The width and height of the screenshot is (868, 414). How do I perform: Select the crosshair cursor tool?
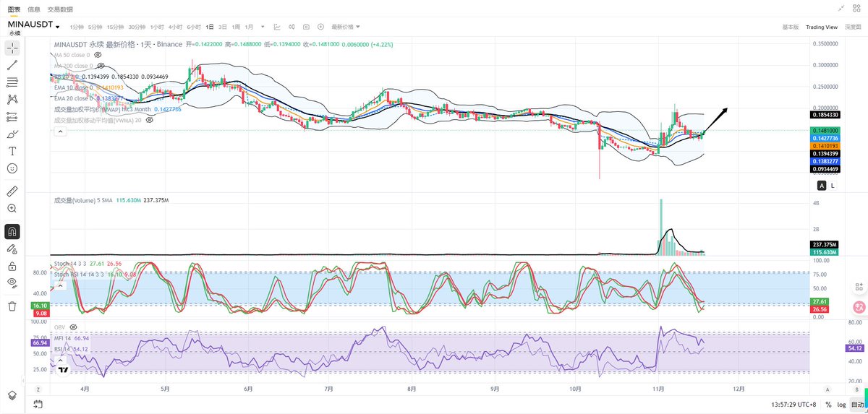tap(12, 48)
